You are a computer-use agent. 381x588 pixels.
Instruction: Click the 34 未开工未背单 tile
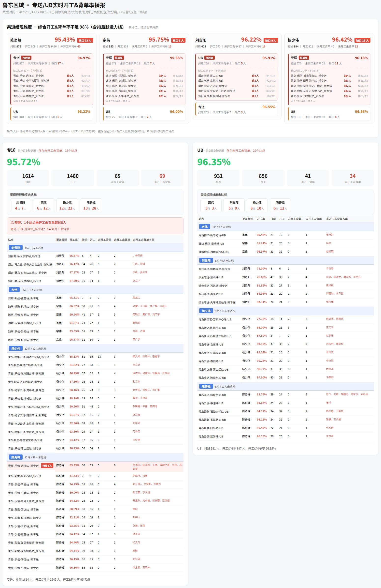click(353, 178)
